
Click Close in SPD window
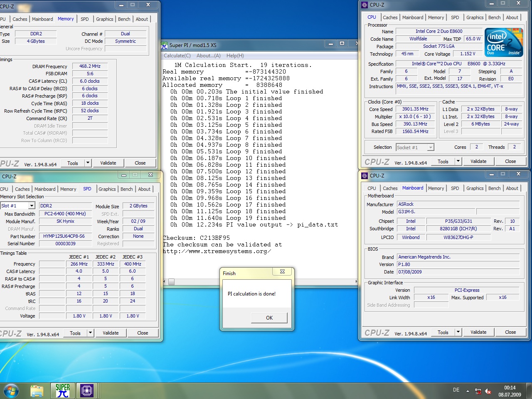click(143, 333)
